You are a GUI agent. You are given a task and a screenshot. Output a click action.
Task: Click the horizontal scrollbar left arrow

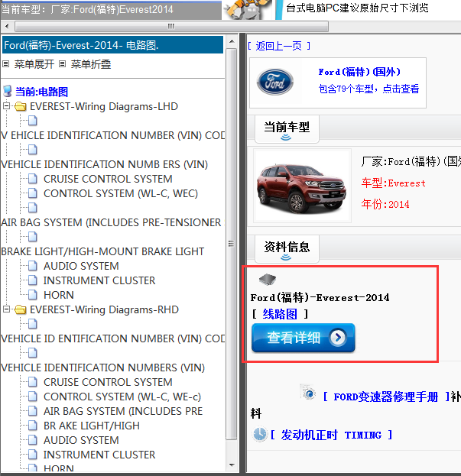(7, 27)
